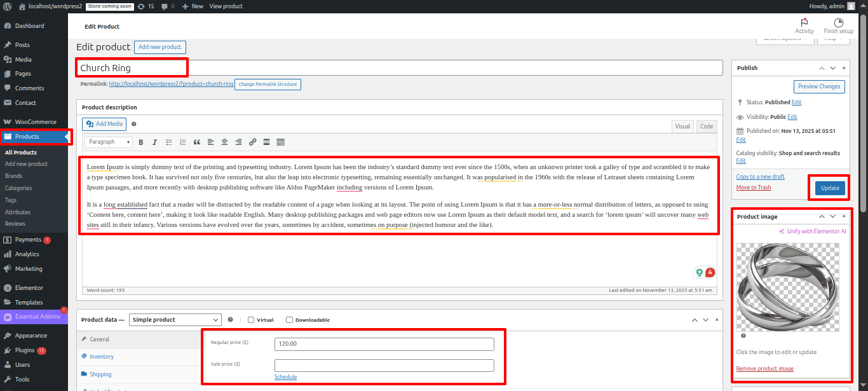Open the Simple product type dropdown
Viewport: 868px width, 391px height.
(175, 320)
